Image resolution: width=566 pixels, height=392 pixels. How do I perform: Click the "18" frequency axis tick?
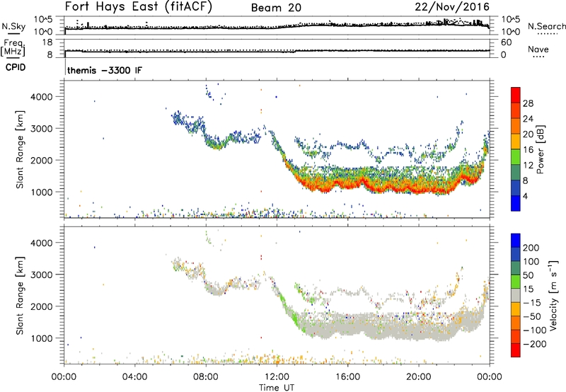click(47, 42)
